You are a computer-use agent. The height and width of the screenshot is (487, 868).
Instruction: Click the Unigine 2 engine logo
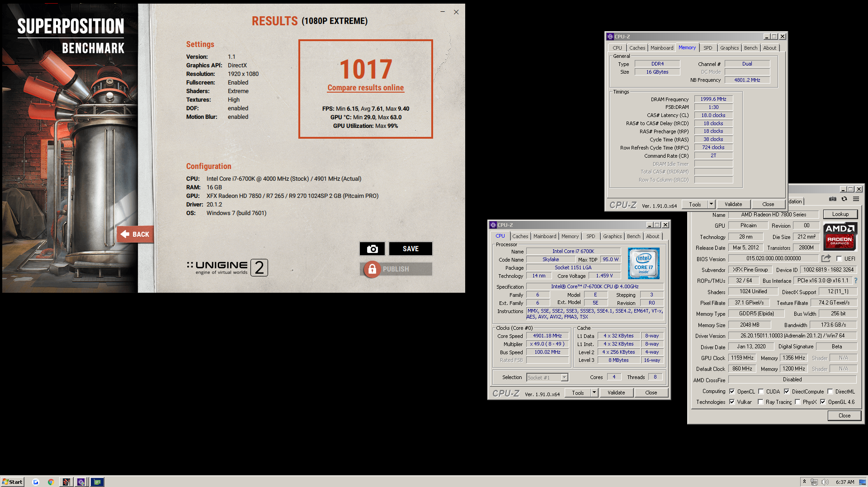pos(227,267)
